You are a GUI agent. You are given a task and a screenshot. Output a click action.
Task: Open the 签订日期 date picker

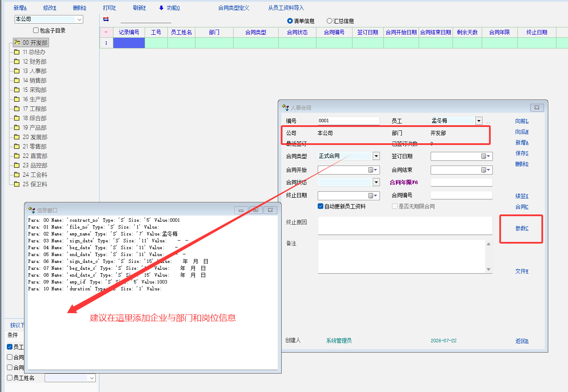click(x=486, y=157)
